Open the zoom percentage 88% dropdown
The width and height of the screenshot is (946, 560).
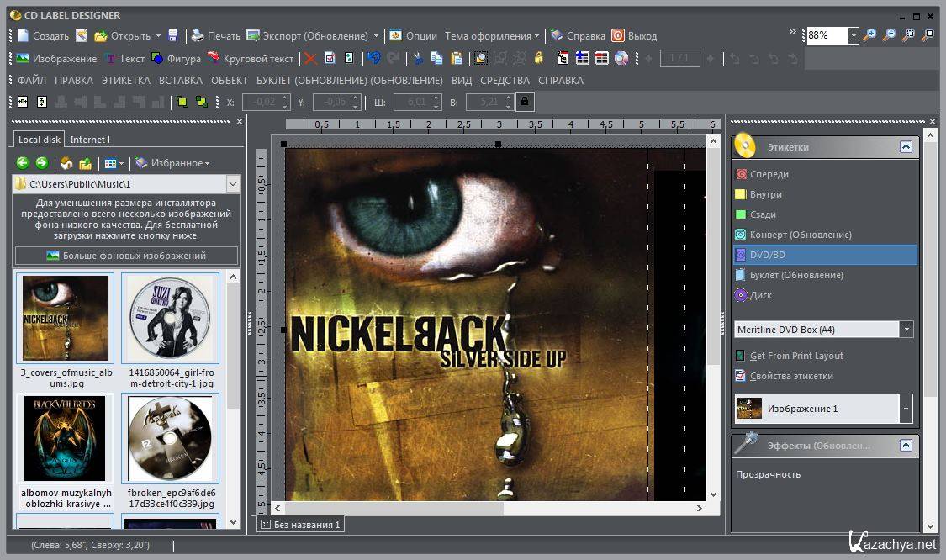(854, 35)
